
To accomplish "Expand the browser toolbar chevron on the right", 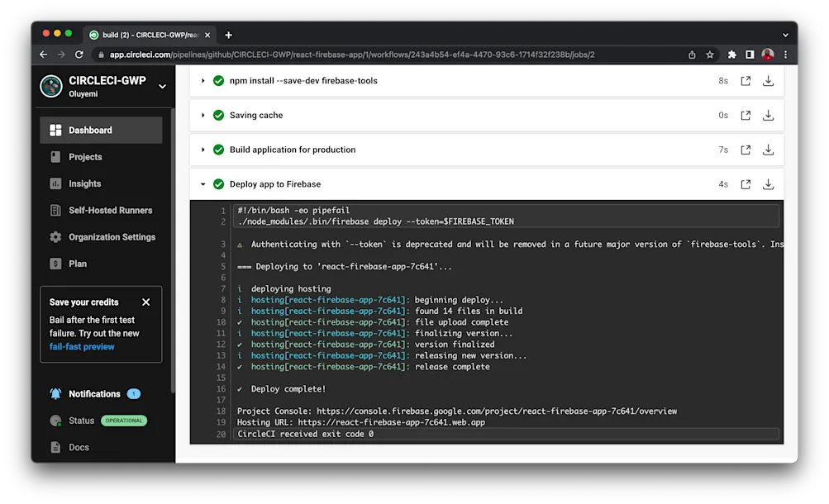I will click(784, 35).
